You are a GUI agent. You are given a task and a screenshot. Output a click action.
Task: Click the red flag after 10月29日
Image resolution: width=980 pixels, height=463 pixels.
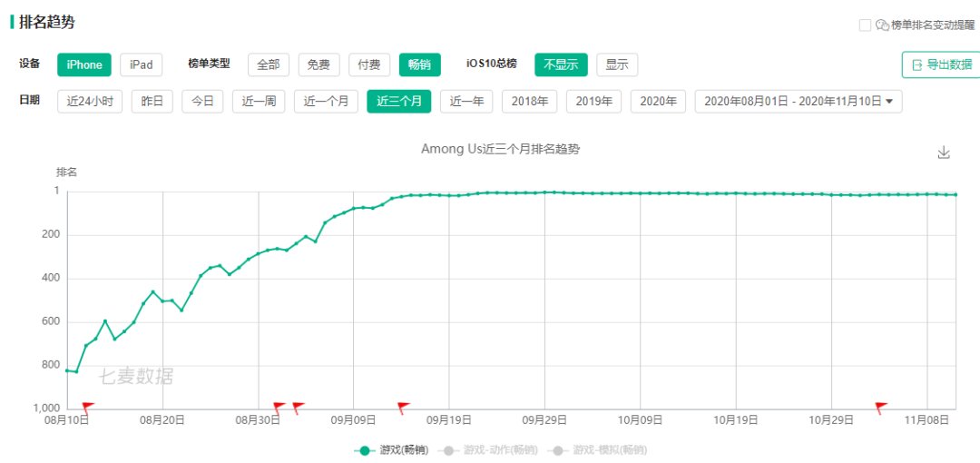pyautogui.click(x=880, y=408)
